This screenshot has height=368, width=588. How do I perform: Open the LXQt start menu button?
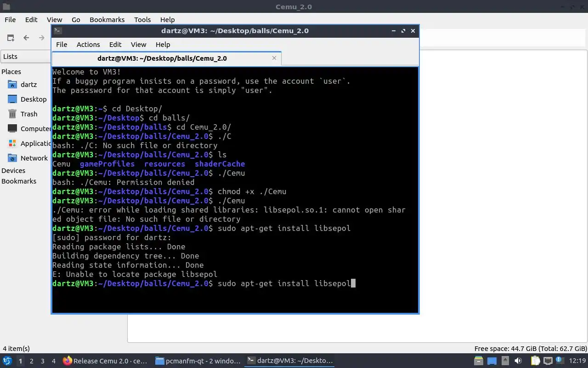7,361
